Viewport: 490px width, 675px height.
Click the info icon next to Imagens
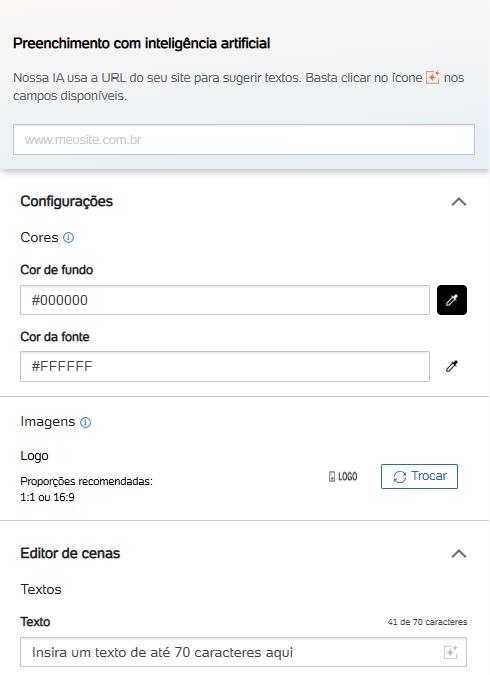pos(86,422)
